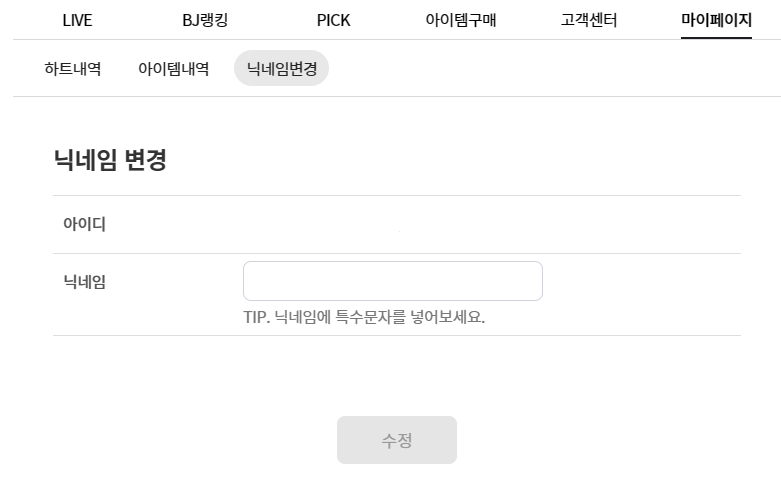The image size is (781, 499).
Task: Select the PICK menu item
Action: coord(333,20)
